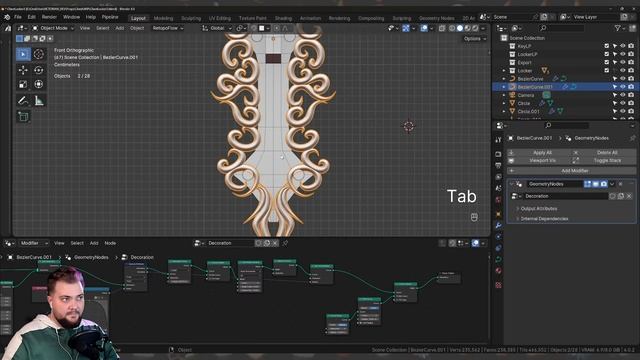Open the node editor Node menu
Viewport: 640px width, 360px height.
[x=110, y=243]
